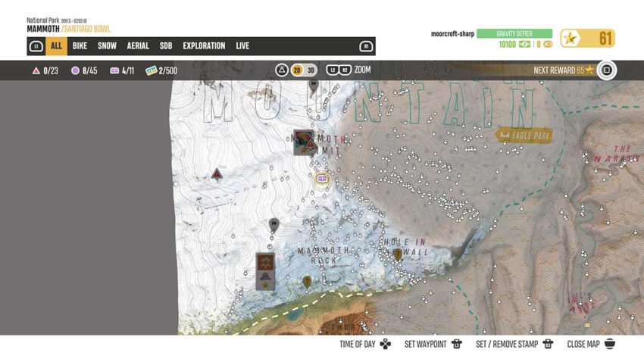Click the R1 next-tab button icon

click(x=366, y=46)
